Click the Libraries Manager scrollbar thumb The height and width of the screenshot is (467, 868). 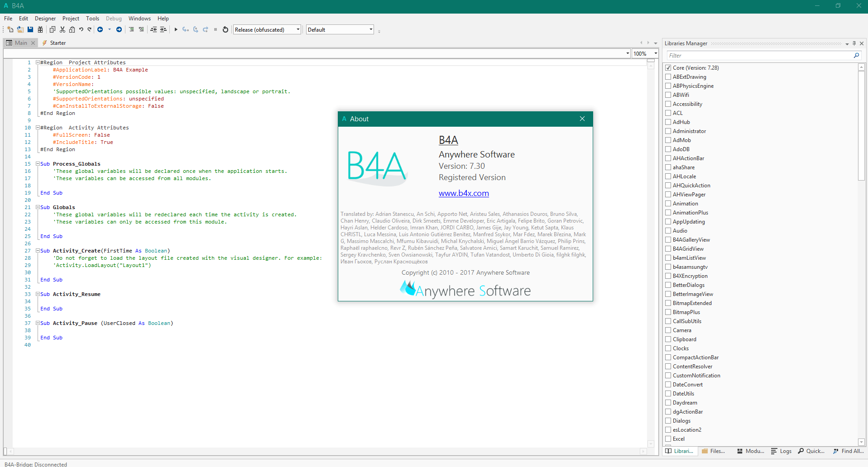coord(861,125)
